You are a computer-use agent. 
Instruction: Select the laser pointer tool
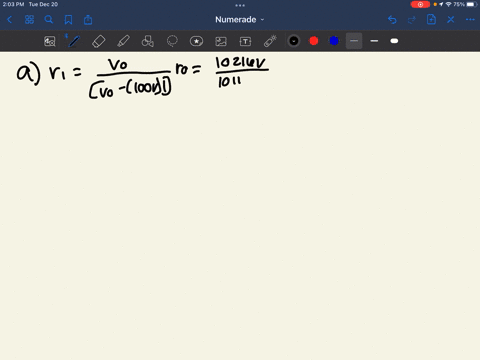(x=270, y=41)
